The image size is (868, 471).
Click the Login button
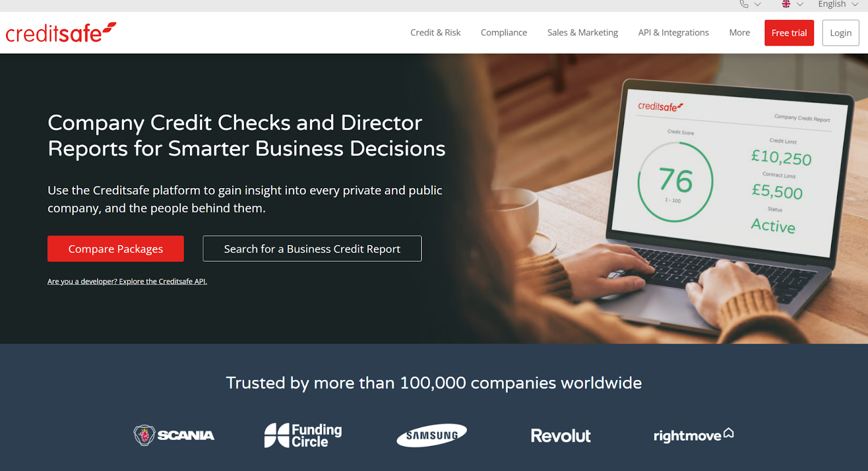tap(841, 33)
